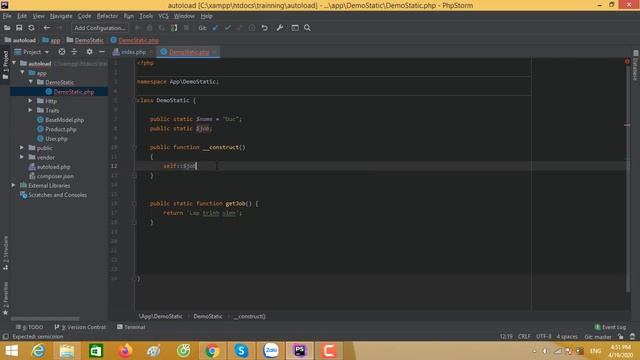Screen dimensions: 640x360
Task: Open Search Everywhere magnifier icon
Action: click(x=307, y=28)
